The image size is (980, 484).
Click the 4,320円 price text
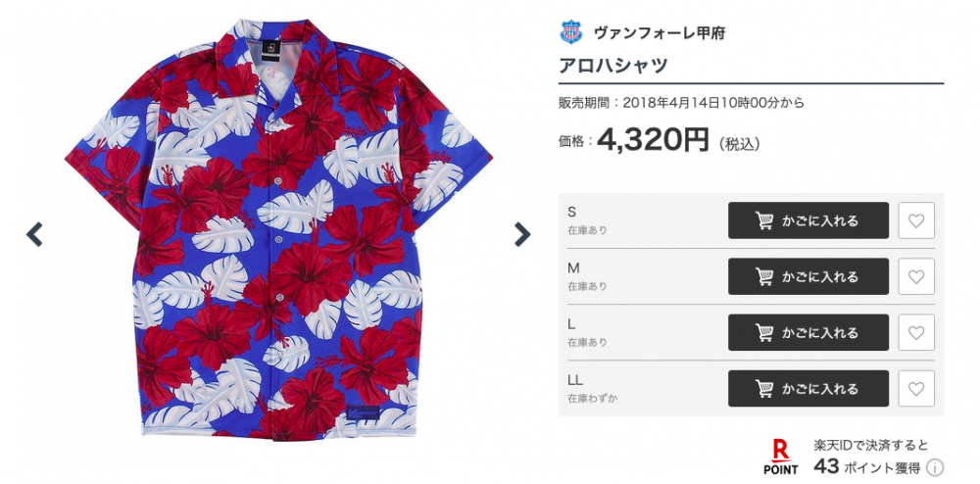click(653, 140)
